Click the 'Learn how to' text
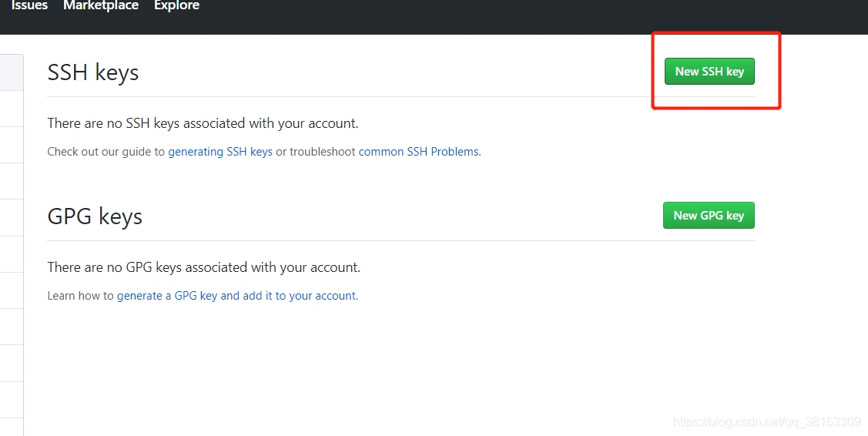 pyautogui.click(x=80, y=296)
